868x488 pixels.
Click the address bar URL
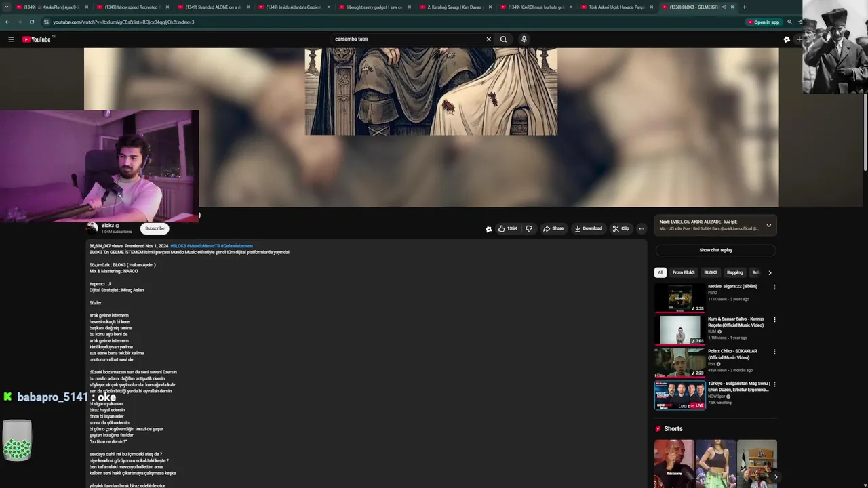tap(123, 22)
